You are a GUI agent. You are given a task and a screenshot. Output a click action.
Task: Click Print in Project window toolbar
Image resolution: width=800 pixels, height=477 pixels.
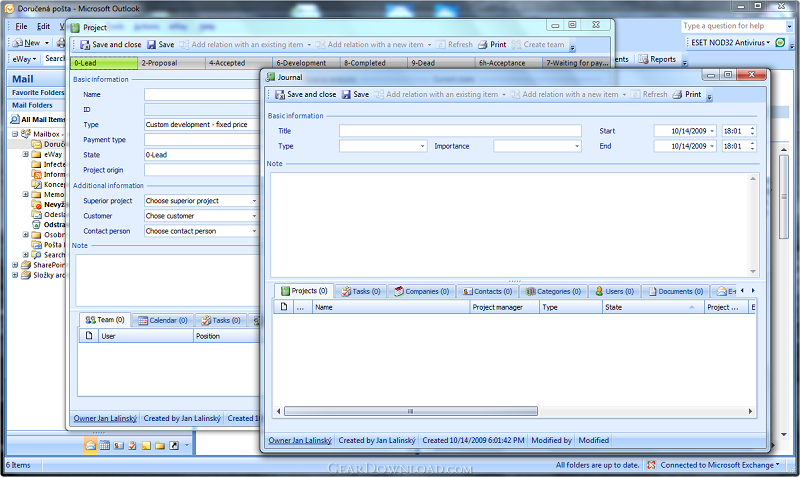pos(492,45)
